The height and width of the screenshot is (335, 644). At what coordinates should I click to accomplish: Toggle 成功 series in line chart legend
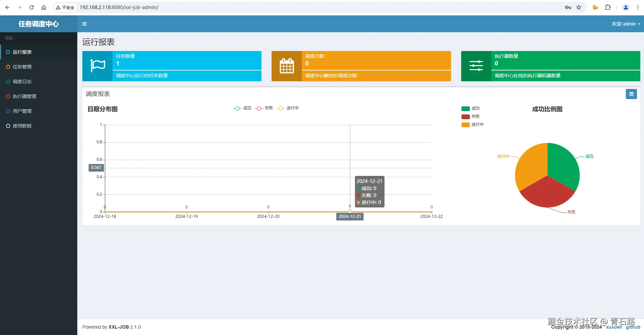coord(242,108)
